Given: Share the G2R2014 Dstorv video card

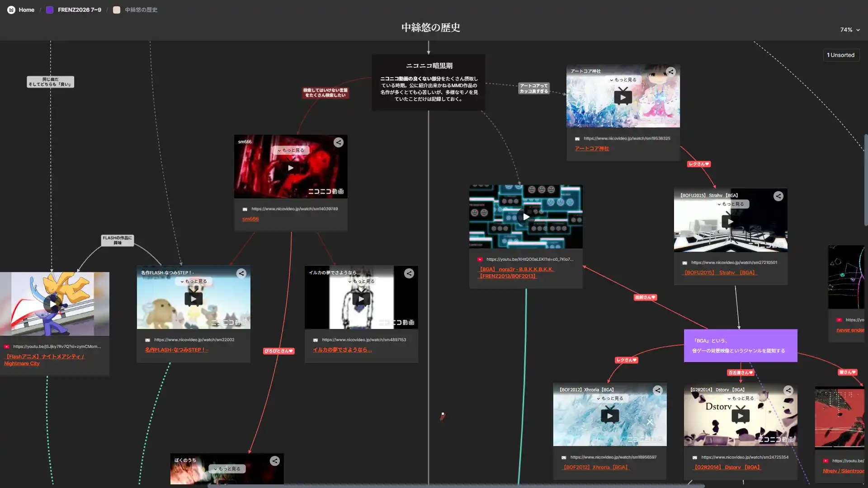Looking at the screenshot, I should (x=788, y=390).
